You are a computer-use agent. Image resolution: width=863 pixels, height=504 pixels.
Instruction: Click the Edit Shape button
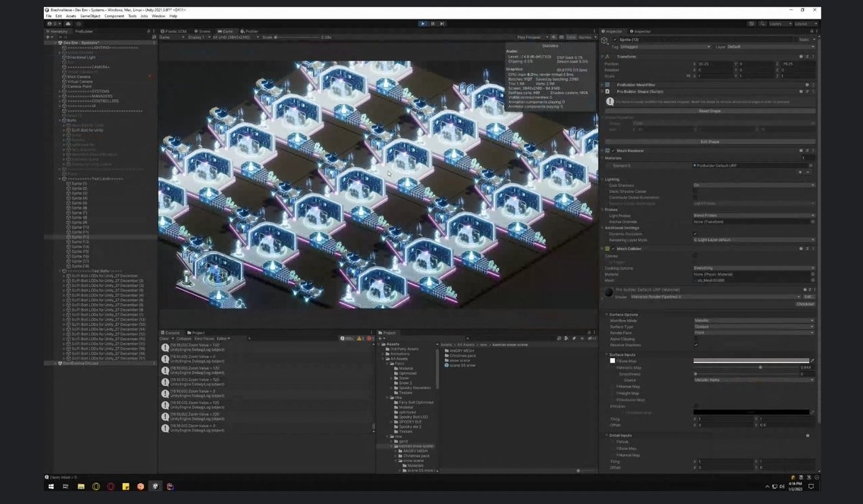(x=709, y=142)
